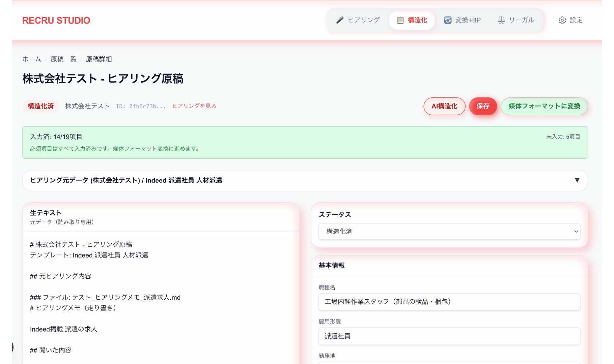Click the 媒体フォーマットに変換 button
The image size is (614, 364).
pyautogui.click(x=544, y=106)
